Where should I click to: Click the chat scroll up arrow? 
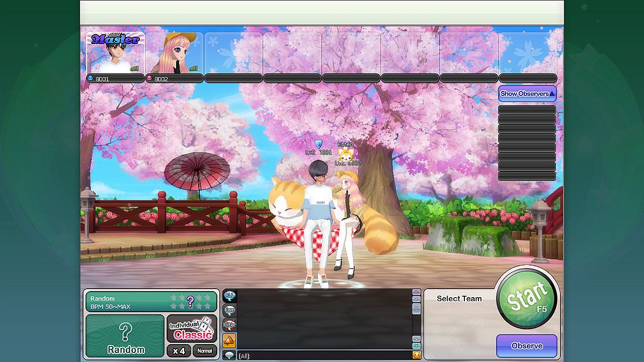tap(416, 299)
